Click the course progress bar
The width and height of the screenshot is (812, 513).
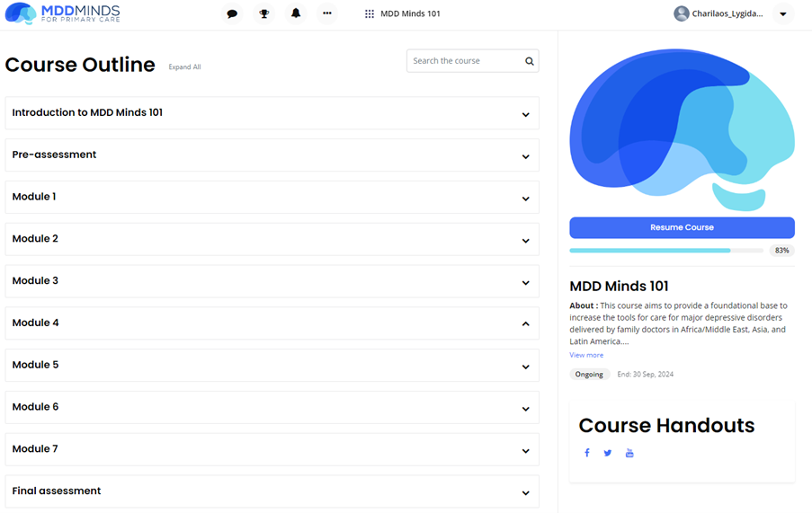point(666,251)
